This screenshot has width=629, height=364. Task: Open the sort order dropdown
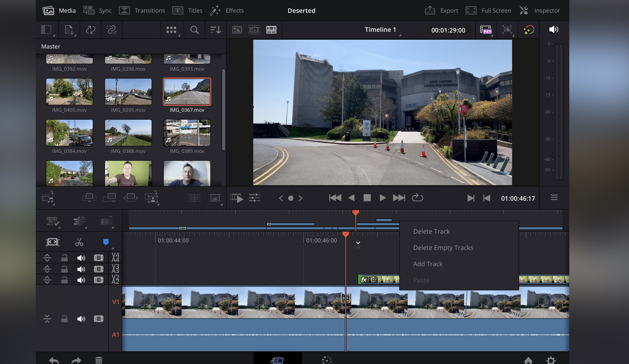pyautogui.click(x=215, y=30)
